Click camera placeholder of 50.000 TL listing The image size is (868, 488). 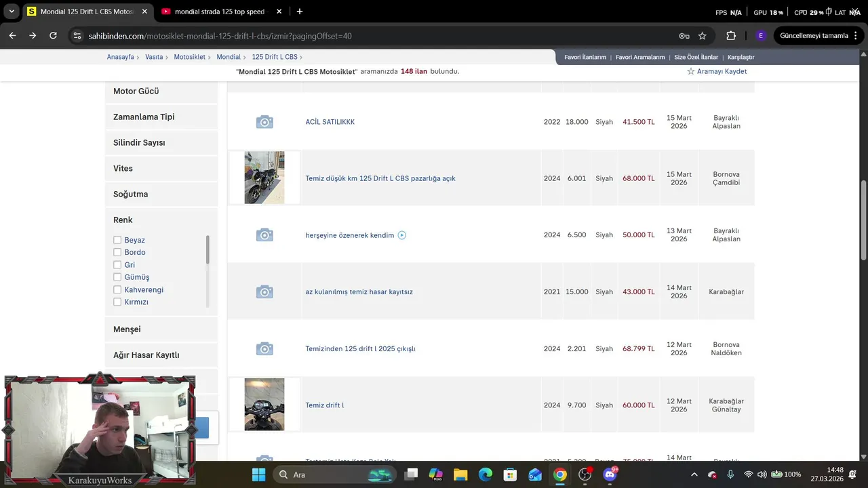pos(264,235)
